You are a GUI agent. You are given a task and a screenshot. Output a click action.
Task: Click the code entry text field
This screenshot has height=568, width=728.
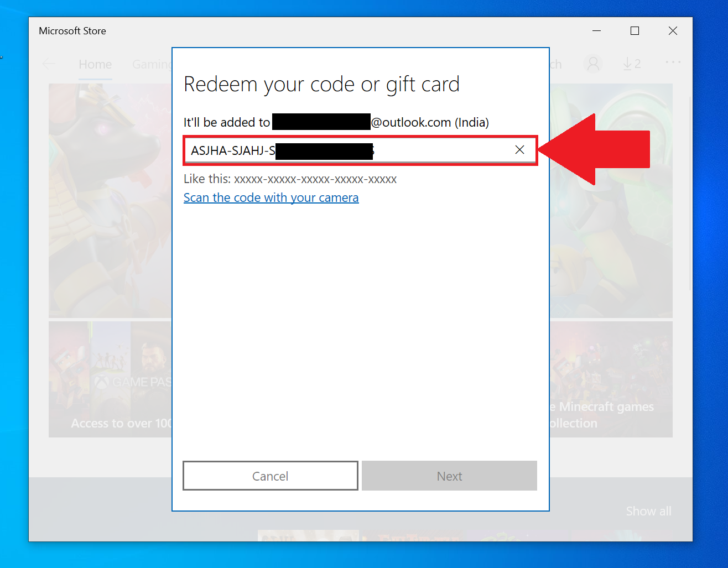(360, 150)
